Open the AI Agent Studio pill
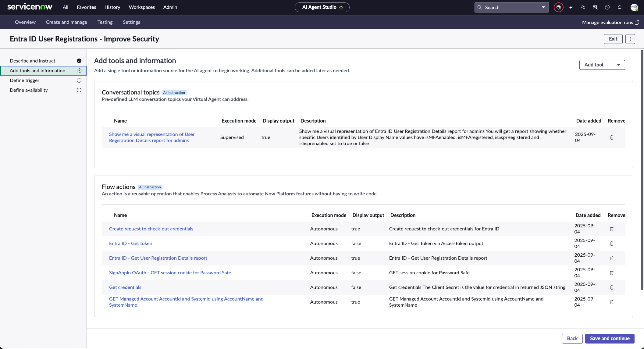This screenshot has width=644, height=349. (322, 7)
